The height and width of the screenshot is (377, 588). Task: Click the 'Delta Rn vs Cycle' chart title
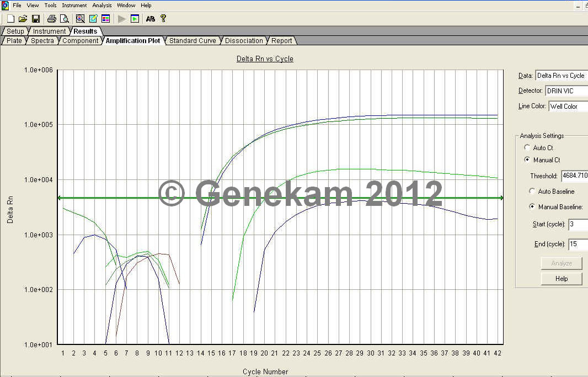coord(265,59)
